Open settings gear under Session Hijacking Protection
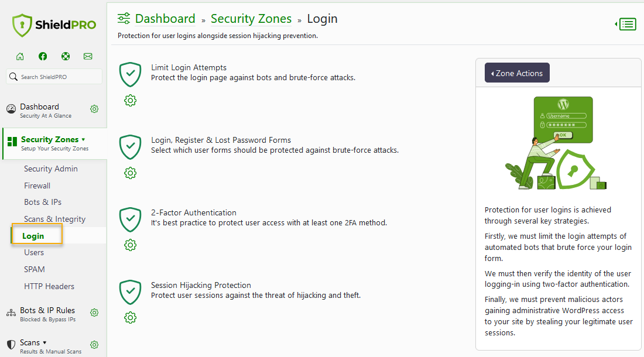The height and width of the screenshot is (357, 644). pyautogui.click(x=130, y=318)
